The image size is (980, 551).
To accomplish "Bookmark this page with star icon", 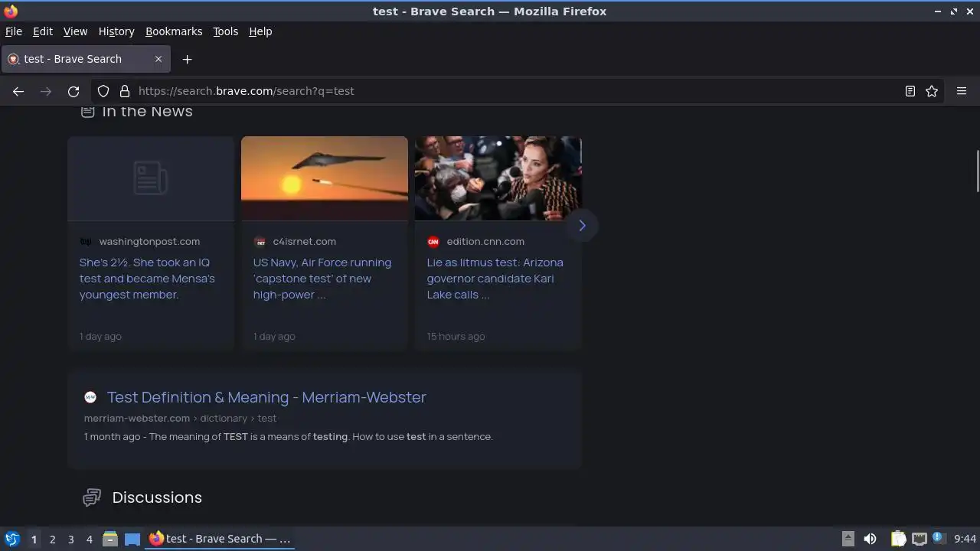I will (932, 91).
